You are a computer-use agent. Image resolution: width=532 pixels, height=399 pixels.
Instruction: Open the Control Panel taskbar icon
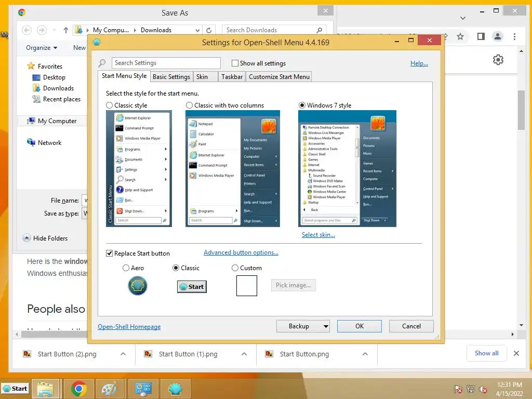click(143, 389)
